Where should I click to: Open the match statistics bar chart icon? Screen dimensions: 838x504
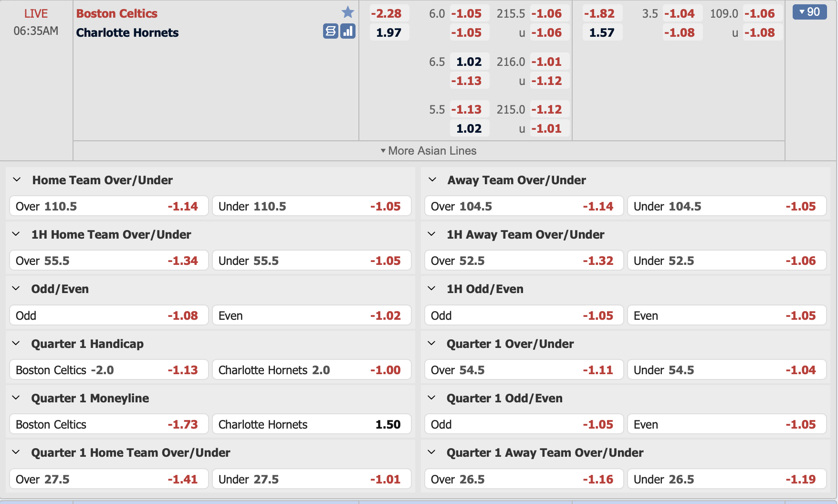[x=348, y=31]
